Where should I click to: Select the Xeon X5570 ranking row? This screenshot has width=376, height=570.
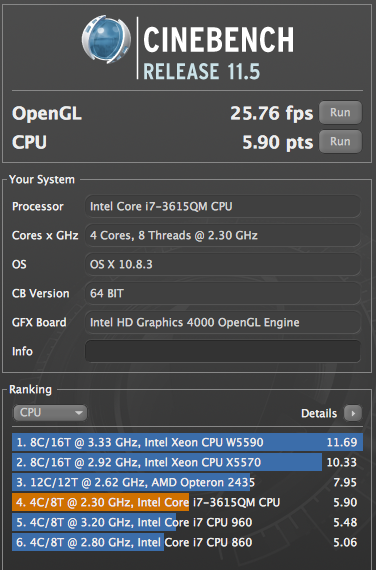(187, 462)
